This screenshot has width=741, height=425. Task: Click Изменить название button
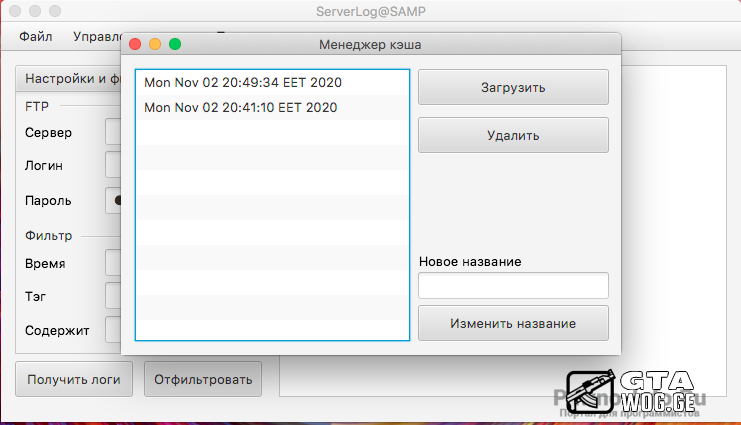513,324
